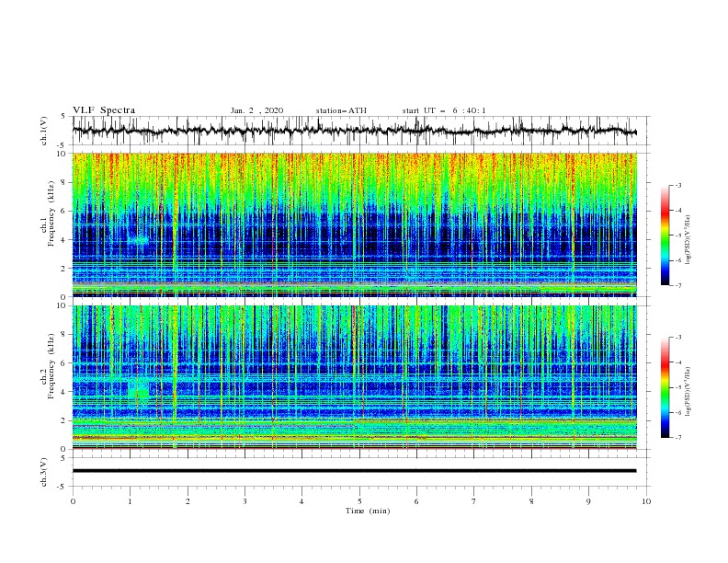The image size is (728, 563).
Task: Click the "6" tick on ch.2 frequency axis
Action: click(64, 363)
